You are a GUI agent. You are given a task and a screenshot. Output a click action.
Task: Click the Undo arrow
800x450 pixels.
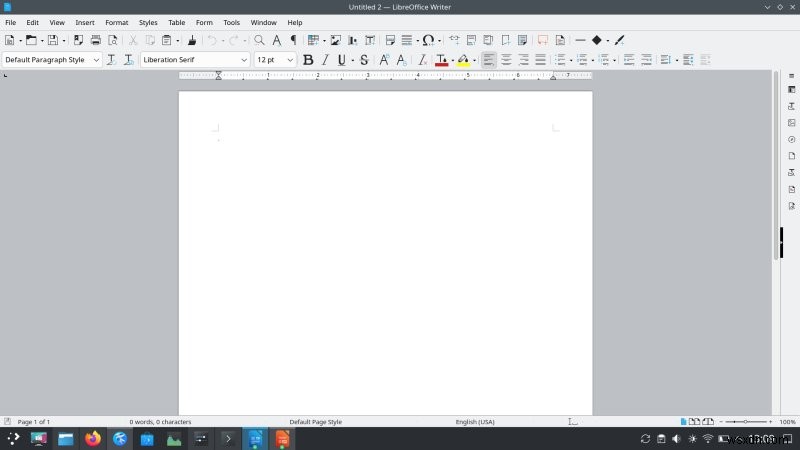tap(212, 40)
